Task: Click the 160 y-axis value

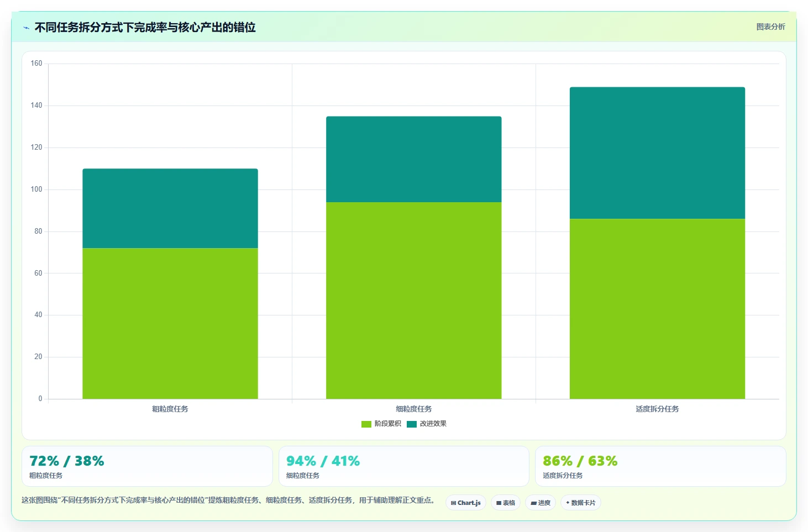Action: [36, 64]
